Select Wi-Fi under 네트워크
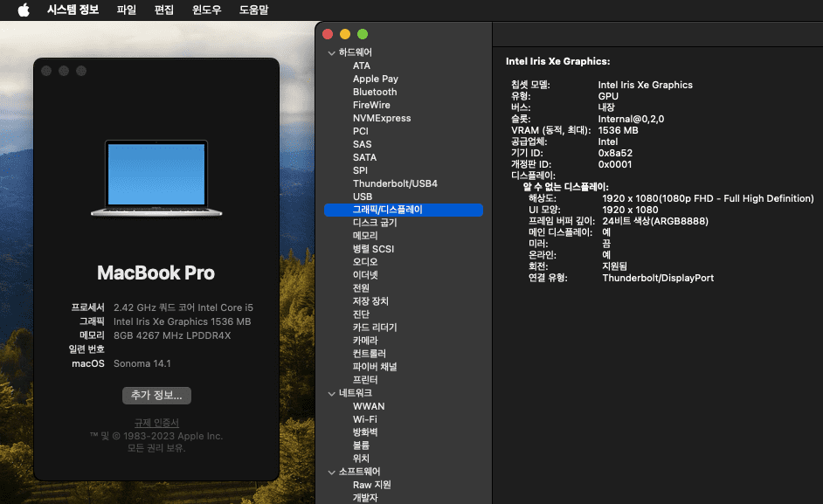 point(365,419)
